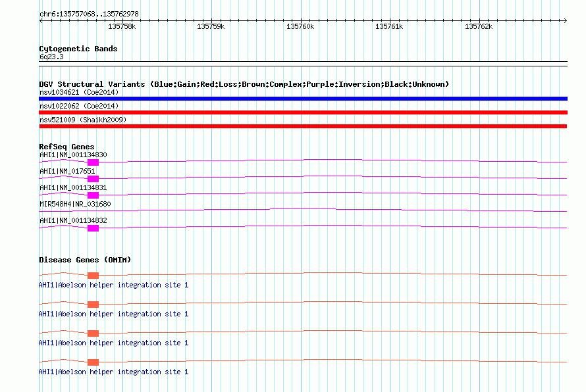Click the RefSeq Genes track title
The image size is (586, 392).
tap(67, 147)
